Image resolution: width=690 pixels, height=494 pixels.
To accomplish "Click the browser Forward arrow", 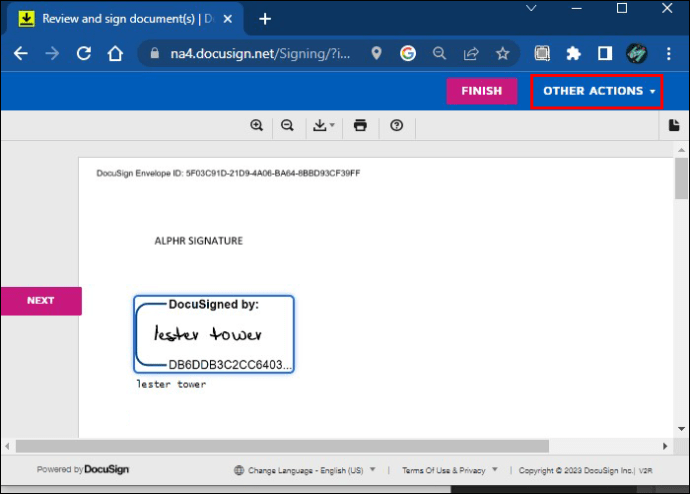I will click(52, 54).
